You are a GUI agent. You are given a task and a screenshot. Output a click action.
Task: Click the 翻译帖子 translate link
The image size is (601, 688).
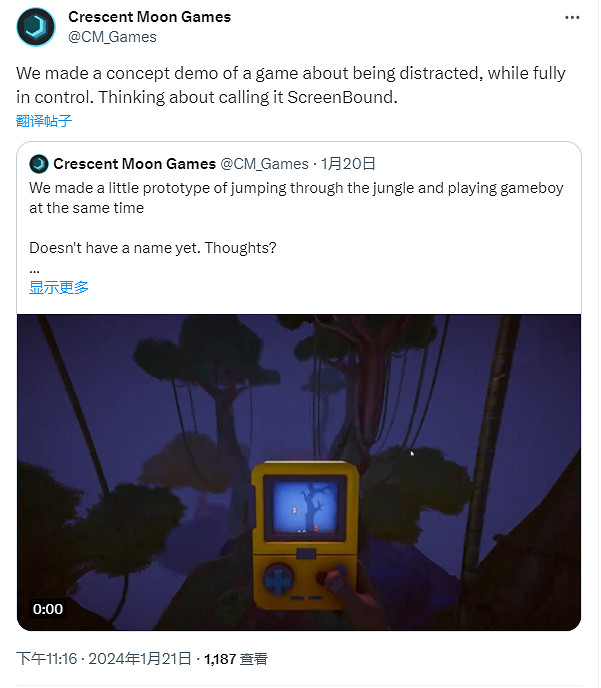[44, 121]
